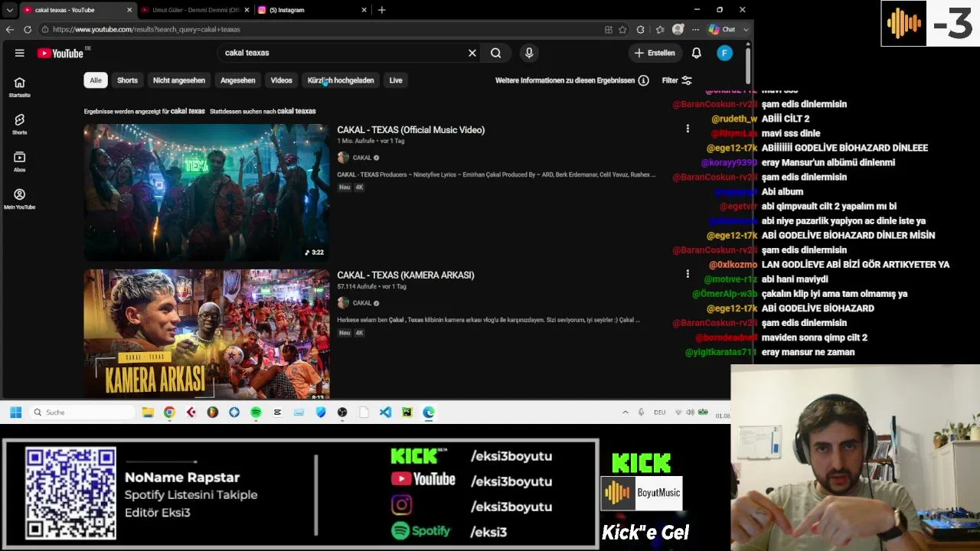Open the Filter options for search results
The width and height of the screenshot is (980, 551).
click(x=677, y=80)
